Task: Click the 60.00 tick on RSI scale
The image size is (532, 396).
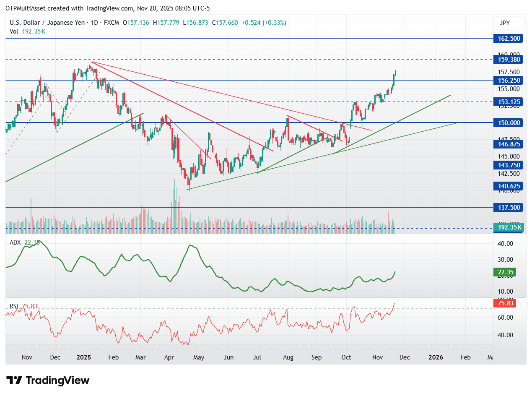Action: click(x=505, y=318)
